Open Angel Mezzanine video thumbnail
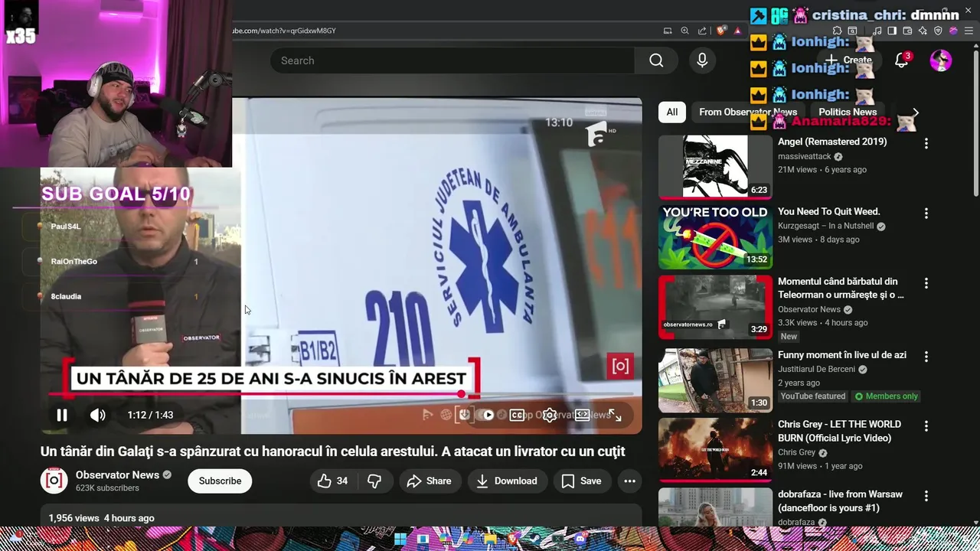980x551 pixels. point(715,167)
